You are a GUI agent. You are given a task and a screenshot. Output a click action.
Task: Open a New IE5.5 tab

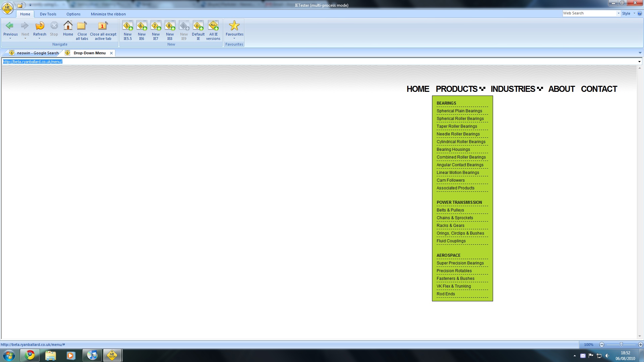pyautogui.click(x=127, y=26)
